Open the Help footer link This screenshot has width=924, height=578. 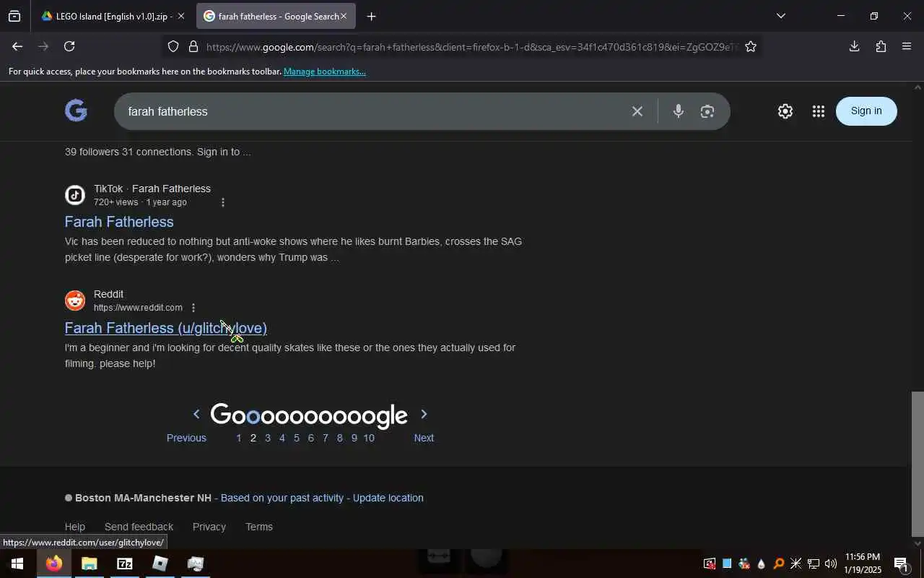[x=75, y=527]
